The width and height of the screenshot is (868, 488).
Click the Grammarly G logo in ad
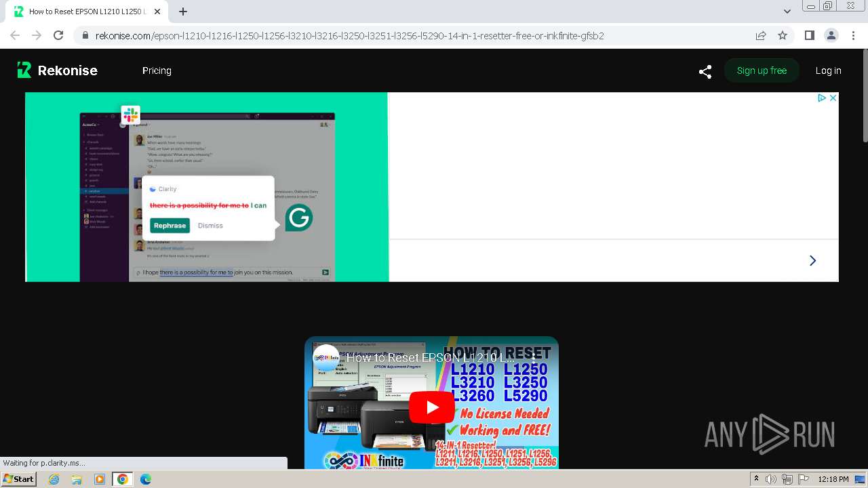[x=298, y=218]
